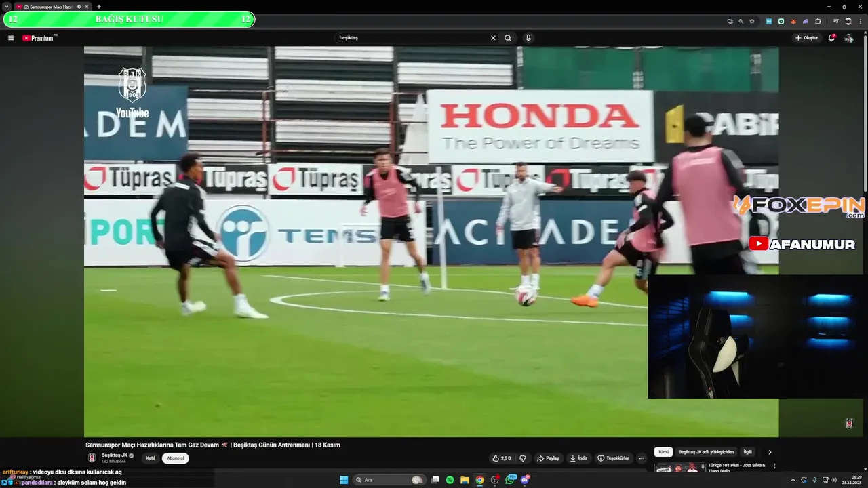Click the orange fox extension icon
This screenshot has width=868, height=488.
click(x=793, y=22)
